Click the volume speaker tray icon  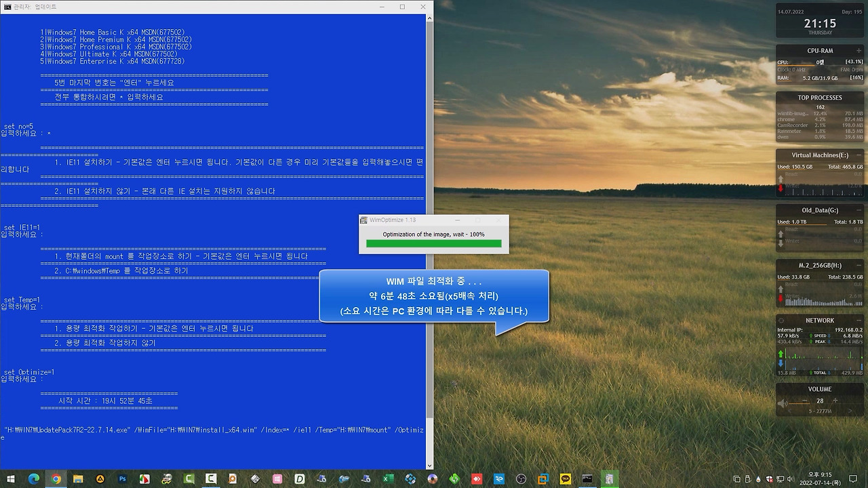790,479
